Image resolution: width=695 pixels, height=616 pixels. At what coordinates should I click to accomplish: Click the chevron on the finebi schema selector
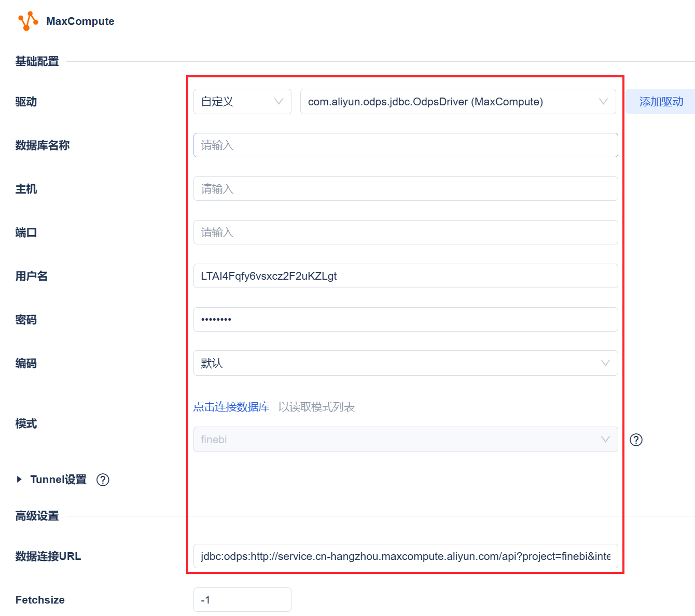click(x=605, y=439)
